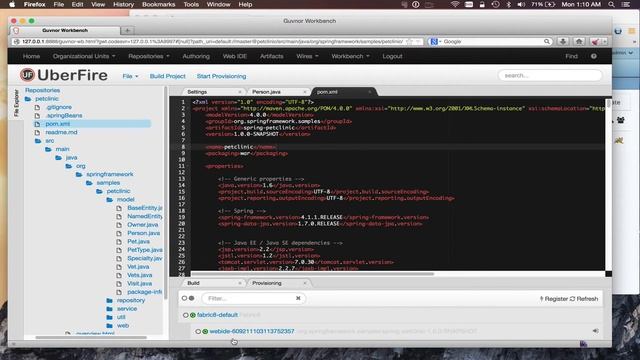
Task: Open a new browser tab with plus
Action: pyautogui.click(x=127, y=30)
